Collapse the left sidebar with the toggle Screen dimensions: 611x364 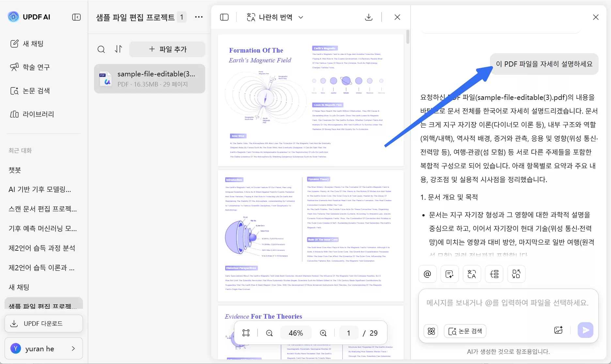[76, 17]
